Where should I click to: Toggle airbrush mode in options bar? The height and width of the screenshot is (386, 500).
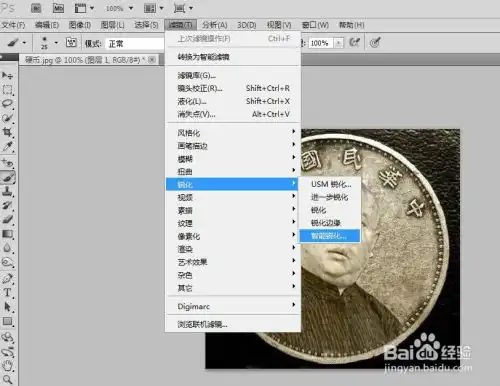[354, 43]
